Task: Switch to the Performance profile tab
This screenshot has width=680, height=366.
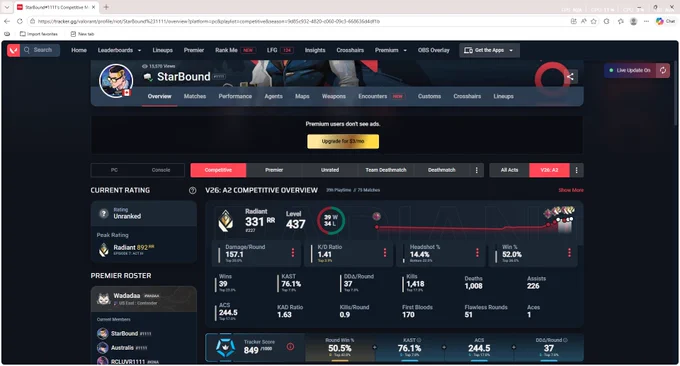Action: click(x=235, y=96)
